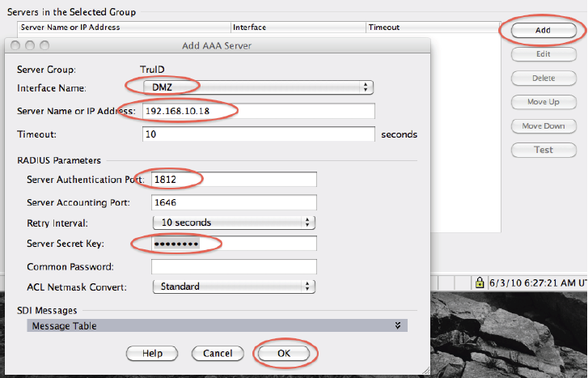Focus the Server Secret Key field
Viewport: 588px width, 378px height.
tap(234, 244)
